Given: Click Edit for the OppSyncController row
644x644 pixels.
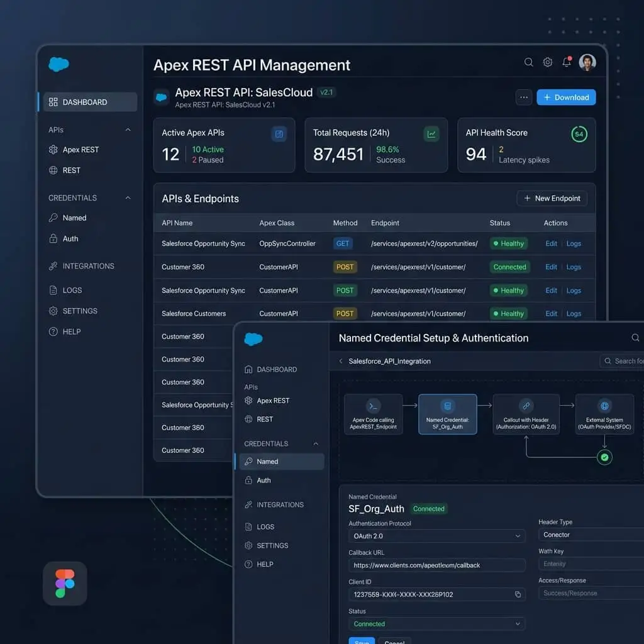Looking at the screenshot, I should pos(551,243).
